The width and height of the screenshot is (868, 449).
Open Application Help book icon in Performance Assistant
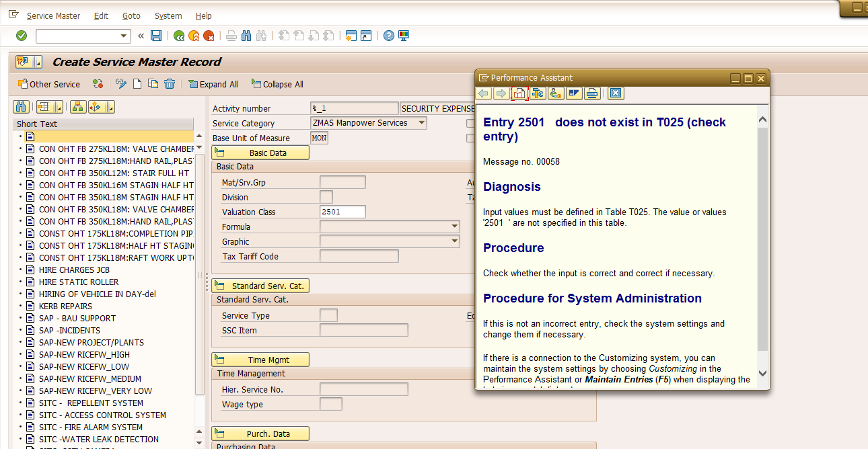tap(519, 93)
